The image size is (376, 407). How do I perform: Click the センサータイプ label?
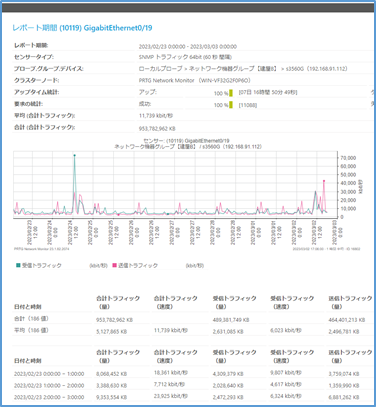click(34, 57)
